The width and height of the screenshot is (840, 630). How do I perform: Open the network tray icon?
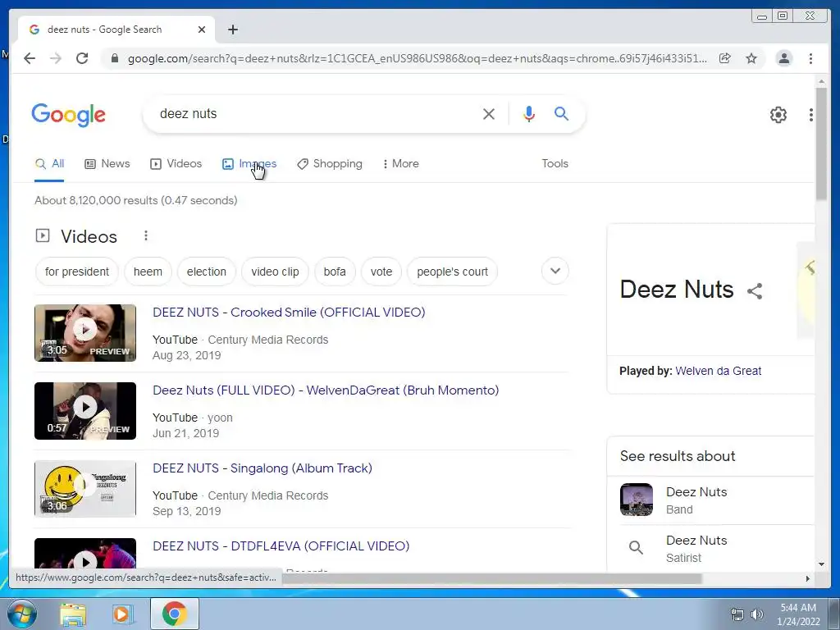(x=737, y=614)
